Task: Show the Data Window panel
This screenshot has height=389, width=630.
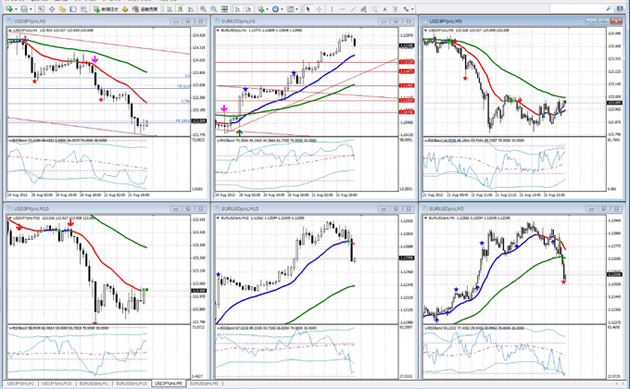Action: tap(52, 9)
